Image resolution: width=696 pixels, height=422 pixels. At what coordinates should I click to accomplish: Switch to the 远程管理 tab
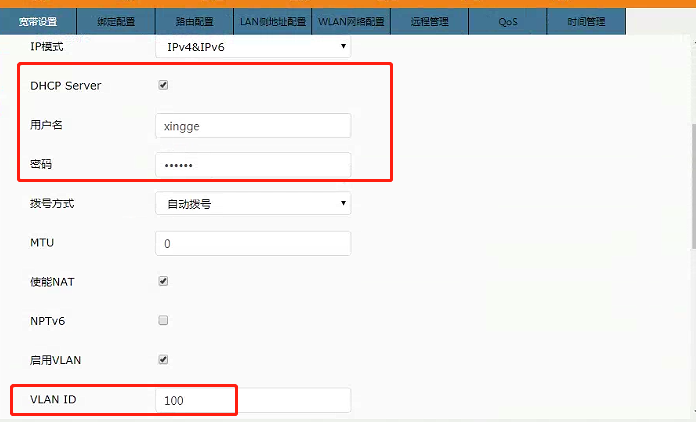tap(430, 21)
